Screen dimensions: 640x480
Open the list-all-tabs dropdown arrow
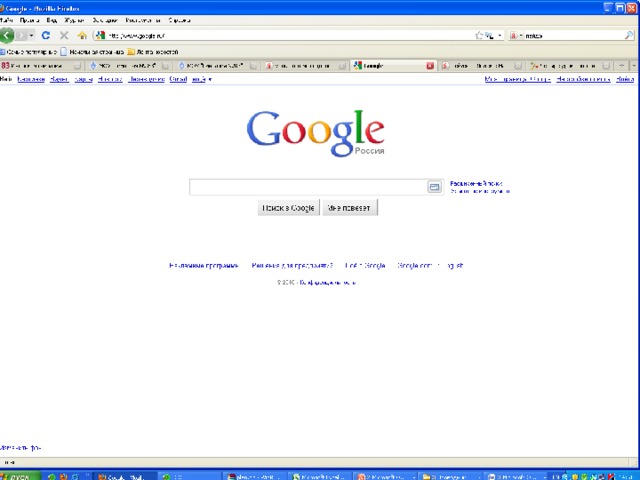(634, 66)
